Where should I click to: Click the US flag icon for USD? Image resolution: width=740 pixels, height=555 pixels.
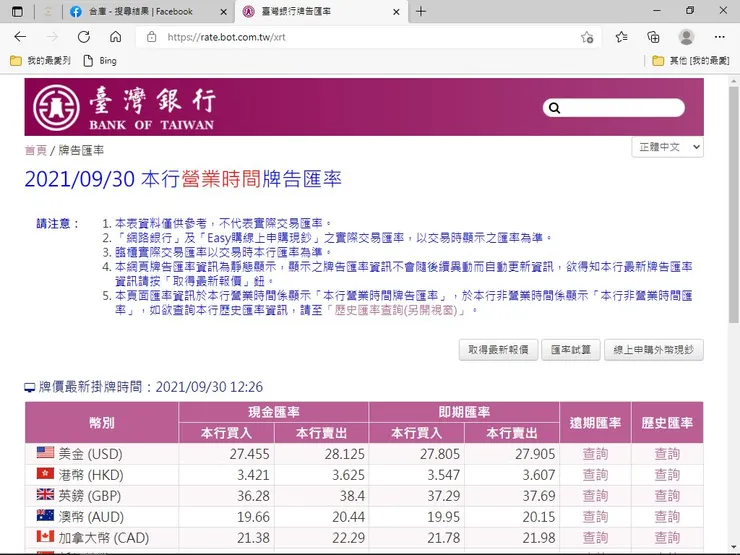(45, 452)
